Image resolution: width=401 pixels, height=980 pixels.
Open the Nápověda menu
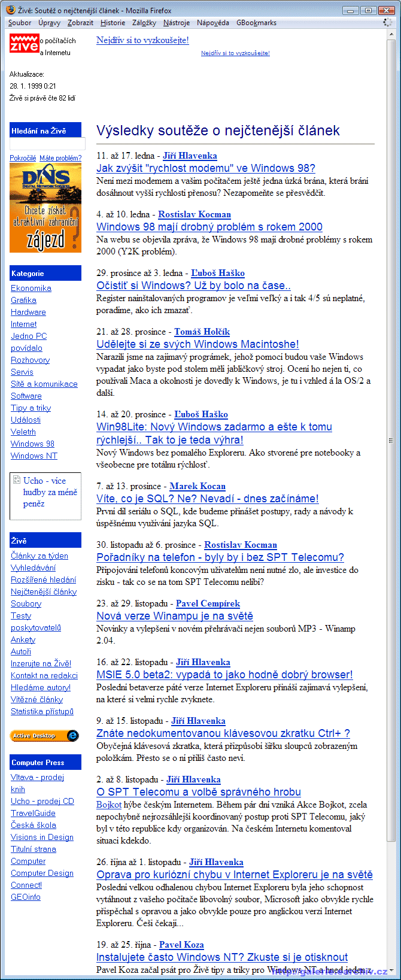[x=212, y=23]
